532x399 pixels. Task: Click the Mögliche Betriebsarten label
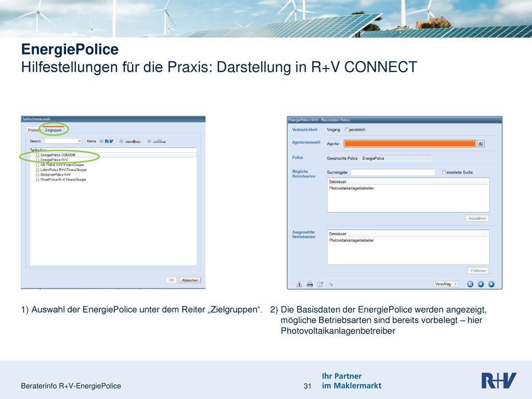tap(303, 174)
